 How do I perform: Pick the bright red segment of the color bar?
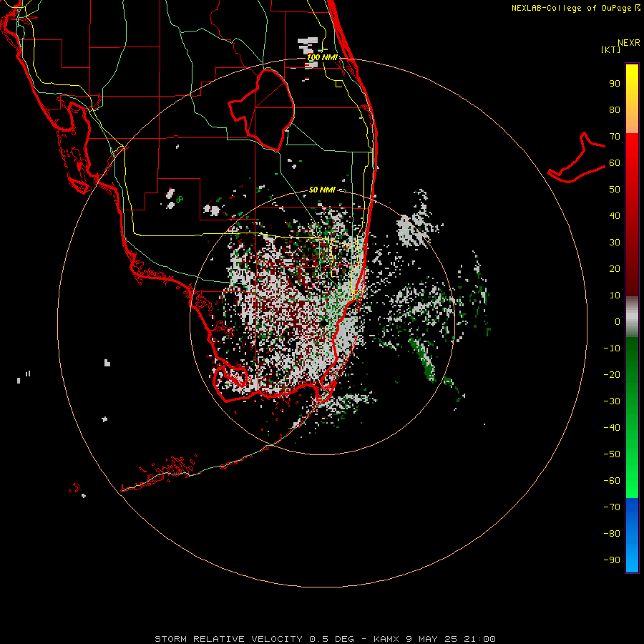click(x=632, y=153)
